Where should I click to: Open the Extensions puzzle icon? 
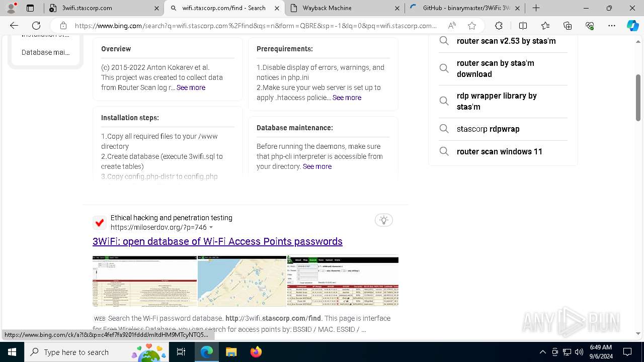point(499,26)
